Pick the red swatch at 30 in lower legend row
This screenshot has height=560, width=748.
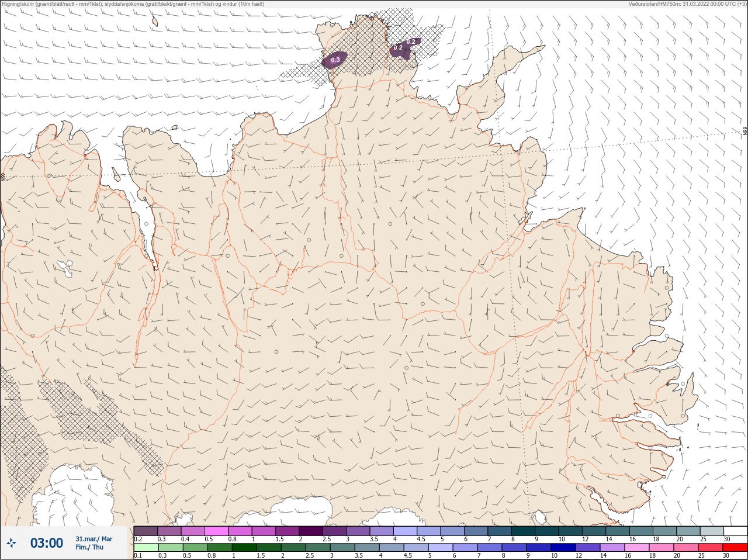tap(735, 548)
